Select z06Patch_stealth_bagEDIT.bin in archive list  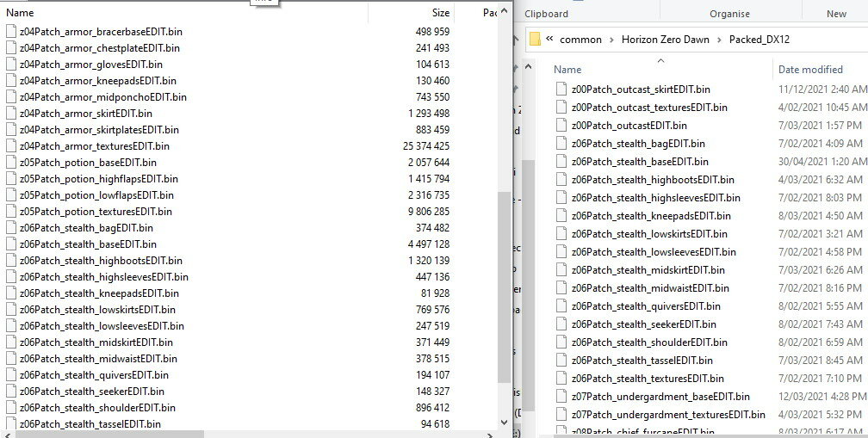click(x=86, y=228)
